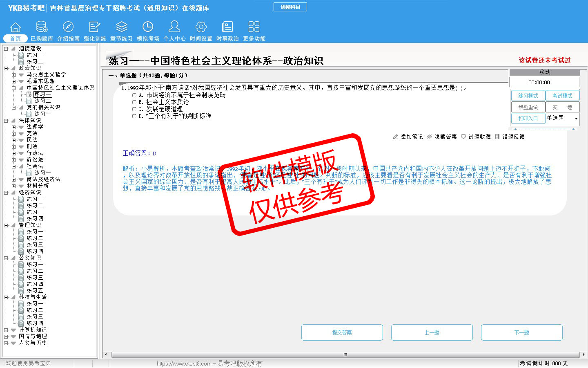Image resolution: width=588 pixels, height=368 pixels.
Task: Go to next question with 下一题
Action: point(521,332)
